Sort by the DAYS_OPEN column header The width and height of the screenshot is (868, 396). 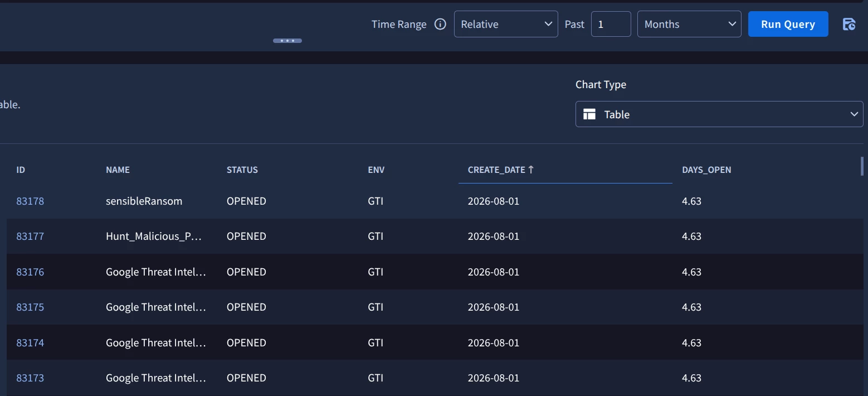coord(706,170)
